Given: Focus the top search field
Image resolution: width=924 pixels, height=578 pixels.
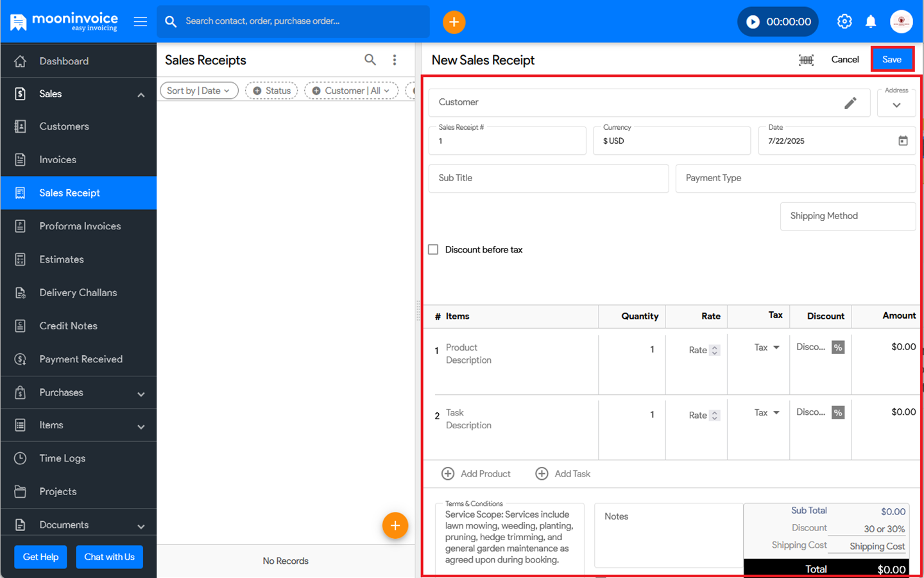Looking at the screenshot, I should 293,21.
